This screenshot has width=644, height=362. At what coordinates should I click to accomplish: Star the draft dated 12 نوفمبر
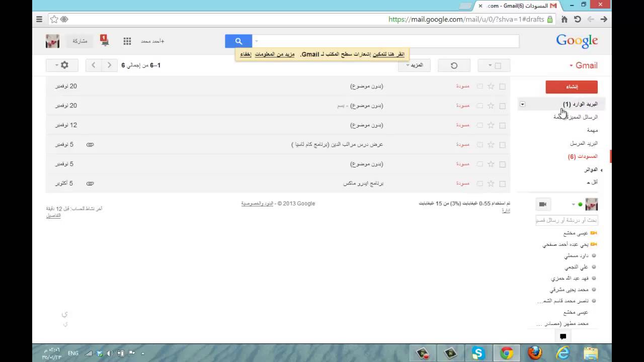point(491,125)
